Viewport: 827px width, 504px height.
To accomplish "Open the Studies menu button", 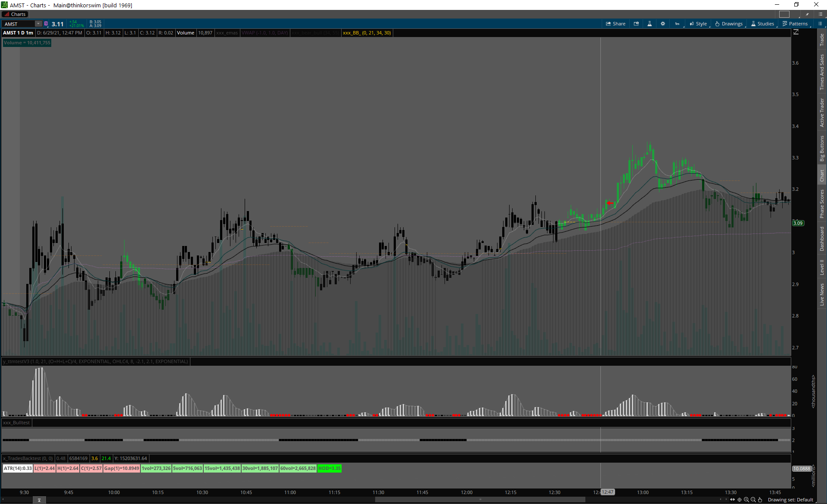I will point(763,24).
